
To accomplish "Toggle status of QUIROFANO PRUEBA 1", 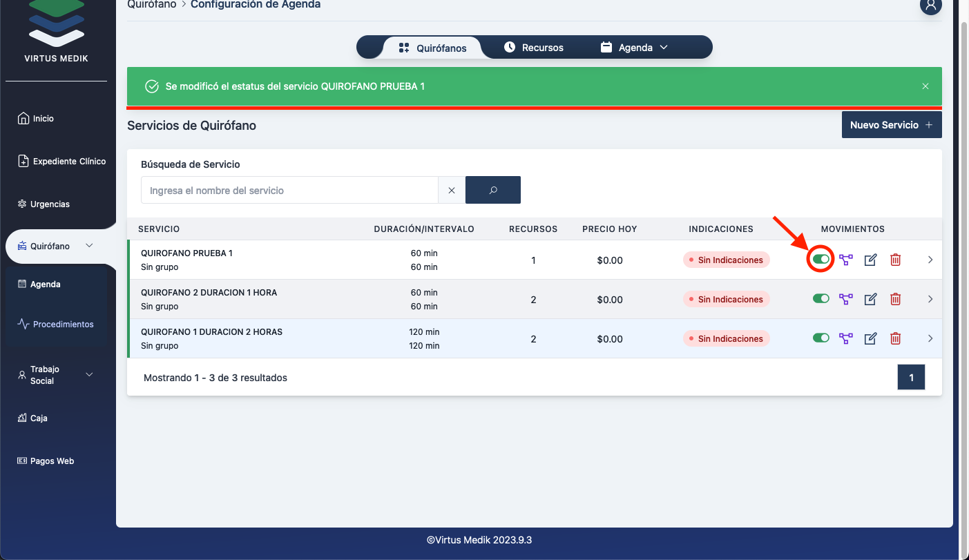I will [821, 260].
